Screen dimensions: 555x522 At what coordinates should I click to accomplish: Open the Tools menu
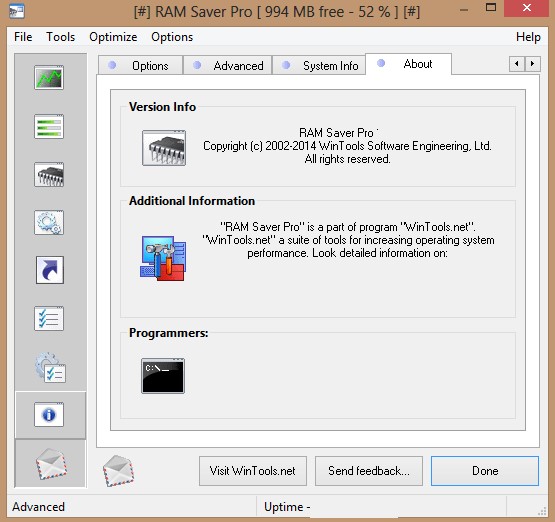pos(61,37)
